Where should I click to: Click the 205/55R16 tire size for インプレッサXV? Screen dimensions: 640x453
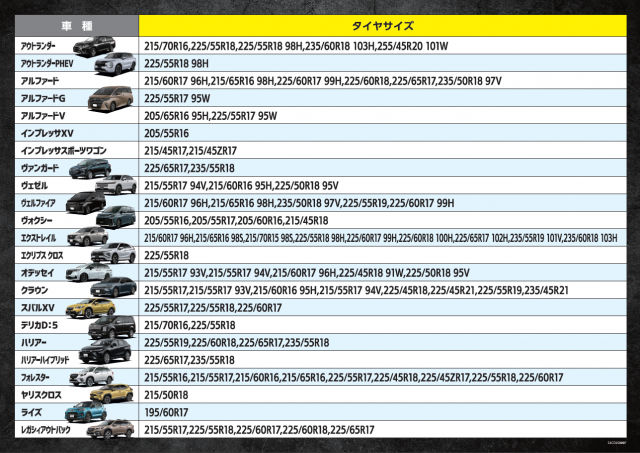(x=168, y=133)
